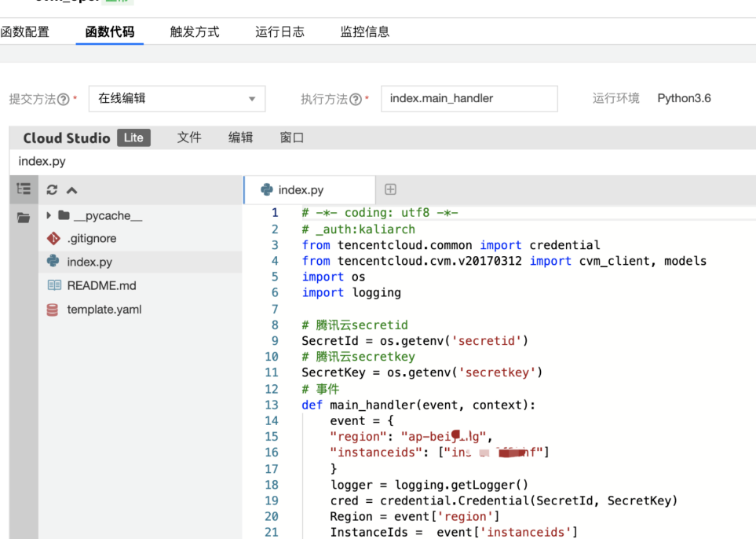
Task: Expand the __pycache__ folder arrow
Action: 48,215
